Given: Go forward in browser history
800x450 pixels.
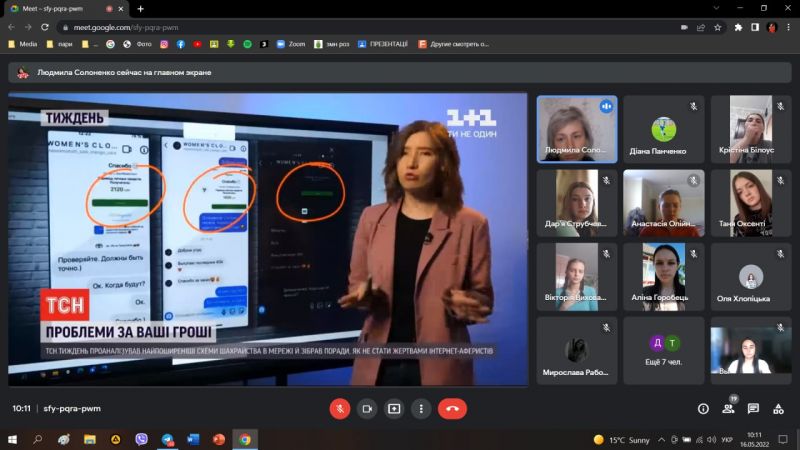Looking at the screenshot, I should [x=28, y=27].
